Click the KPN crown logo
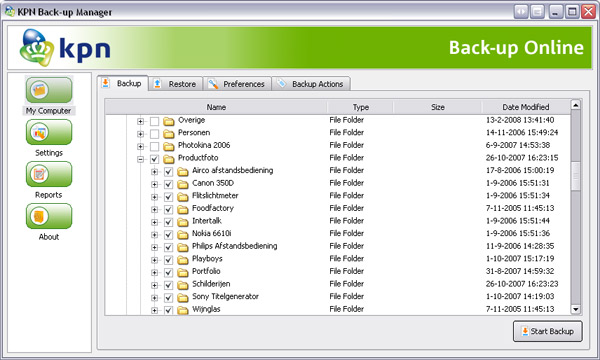This screenshot has height=360, width=600. [37, 47]
